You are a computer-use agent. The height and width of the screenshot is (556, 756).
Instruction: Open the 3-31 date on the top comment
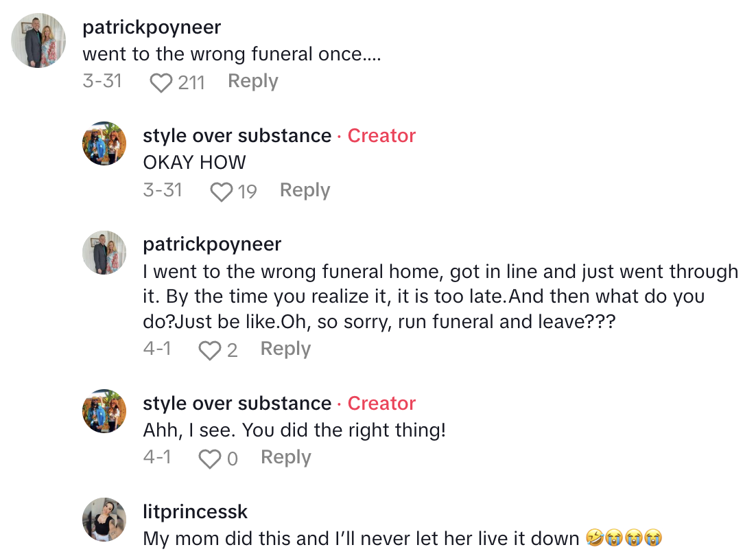click(x=103, y=80)
